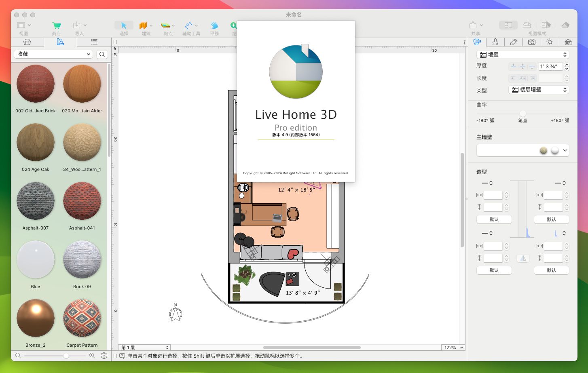Select the Brick 09 material

[x=82, y=259]
